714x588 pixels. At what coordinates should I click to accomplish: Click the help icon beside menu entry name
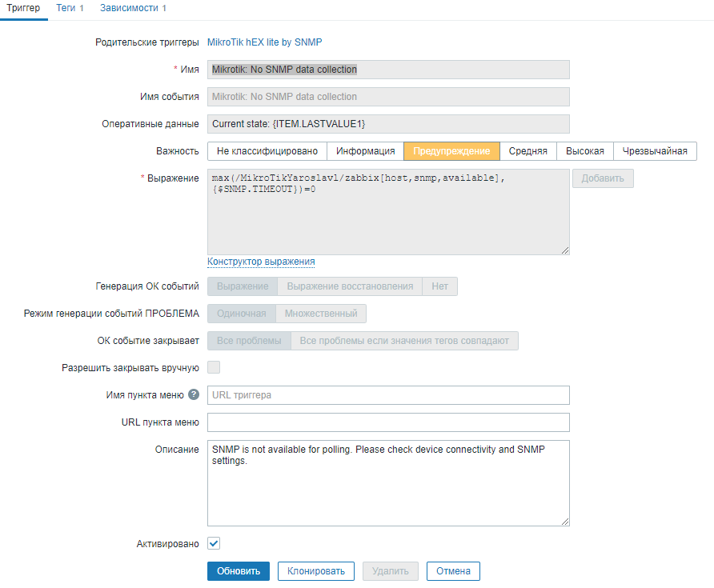193,395
